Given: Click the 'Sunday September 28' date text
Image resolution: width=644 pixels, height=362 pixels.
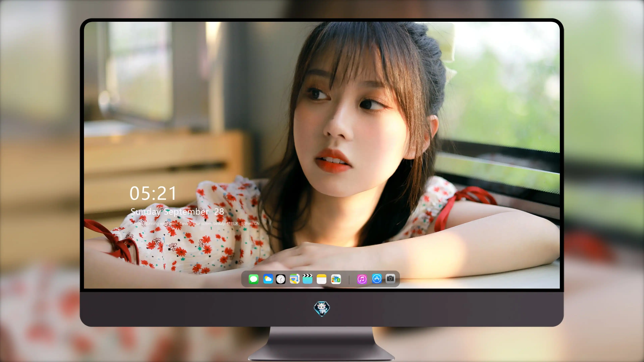Looking at the screenshot, I should [177, 212].
